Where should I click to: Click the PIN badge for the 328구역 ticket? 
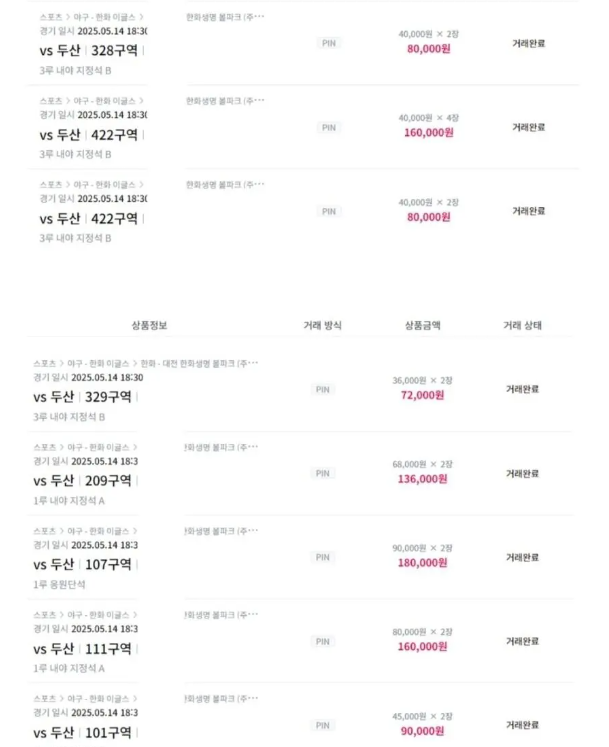click(329, 43)
